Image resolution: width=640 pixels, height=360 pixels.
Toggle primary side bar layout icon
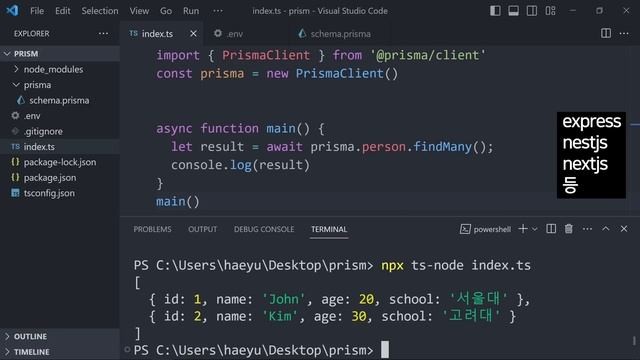coord(495,11)
